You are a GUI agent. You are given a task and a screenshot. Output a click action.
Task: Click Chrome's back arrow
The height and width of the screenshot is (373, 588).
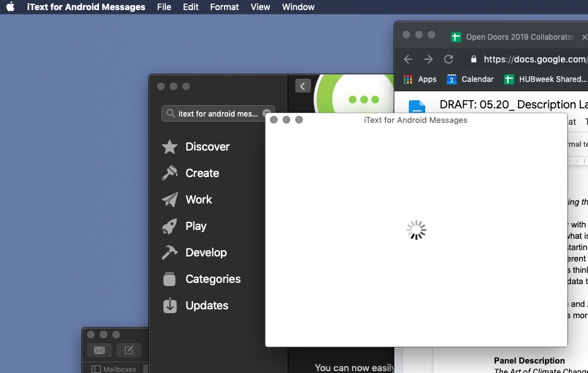[408, 59]
